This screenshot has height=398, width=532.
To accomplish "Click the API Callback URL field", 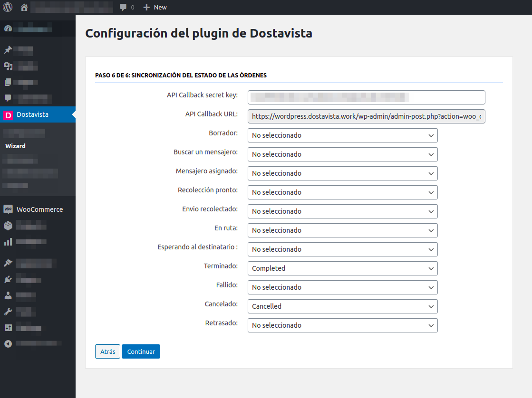I will coord(367,116).
